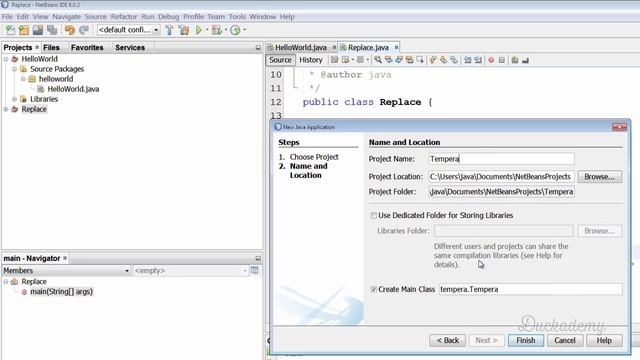Screen dimensions: 640x360
Task: Click the Next Bookmark icon
Action: pos(443,60)
